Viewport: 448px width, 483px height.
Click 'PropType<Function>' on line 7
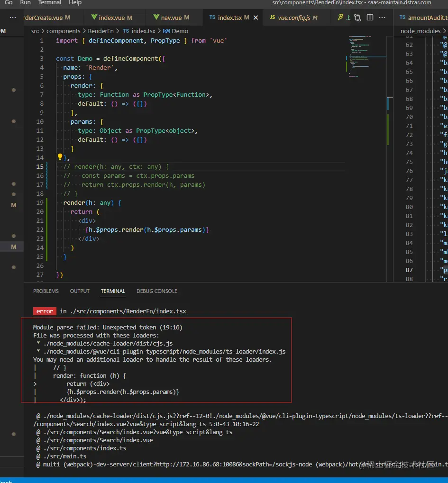176,95
